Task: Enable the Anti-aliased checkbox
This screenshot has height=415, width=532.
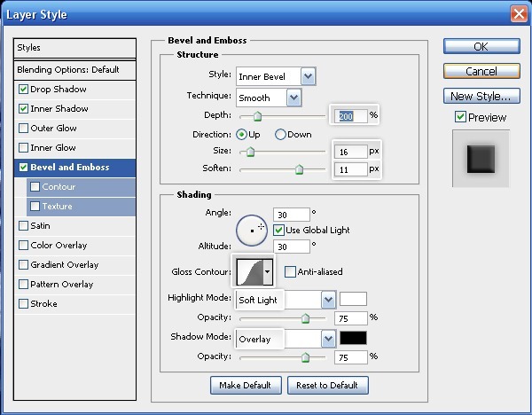Action: pyautogui.click(x=290, y=271)
